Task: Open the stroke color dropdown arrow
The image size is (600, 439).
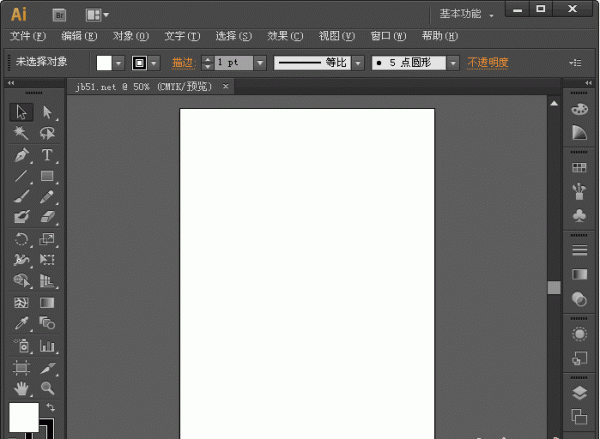Action: (154, 63)
